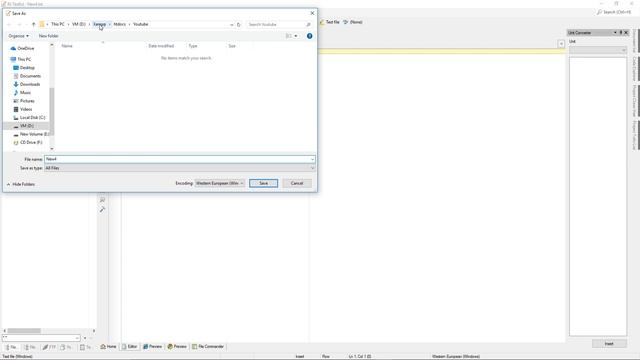Viewport: 640px width, 360px height.
Task: Click the Search Youtube search box
Action: pyautogui.click(x=278, y=24)
